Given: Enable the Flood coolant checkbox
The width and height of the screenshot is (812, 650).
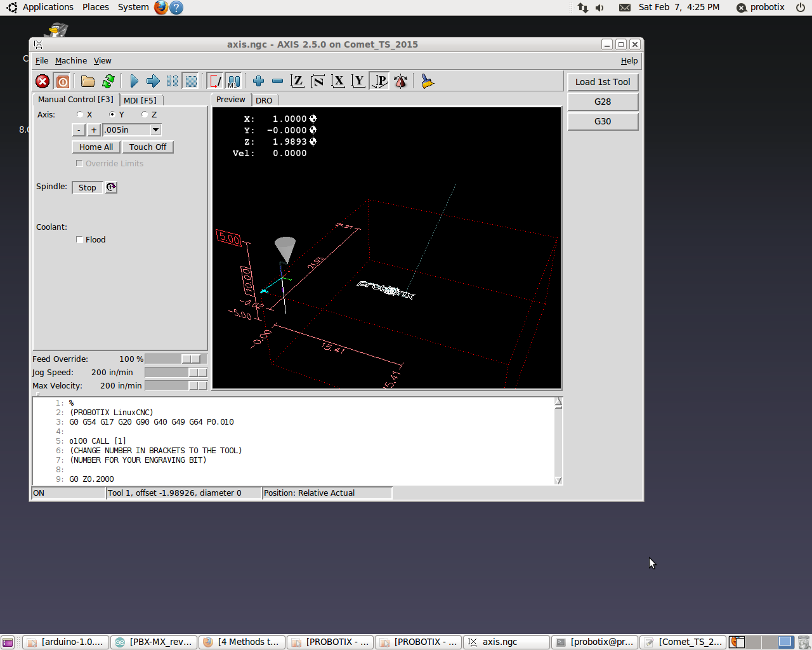Looking at the screenshot, I should tap(80, 240).
